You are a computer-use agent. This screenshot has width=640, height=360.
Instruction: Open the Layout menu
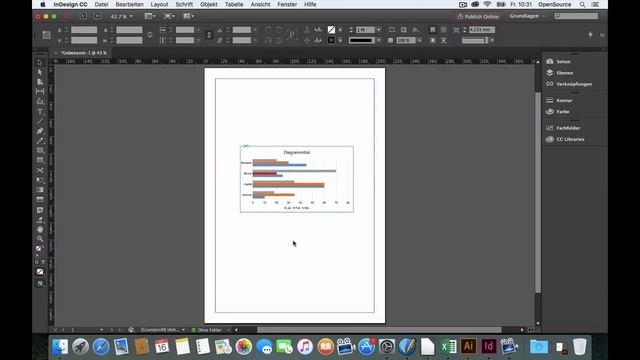[159, 4]
